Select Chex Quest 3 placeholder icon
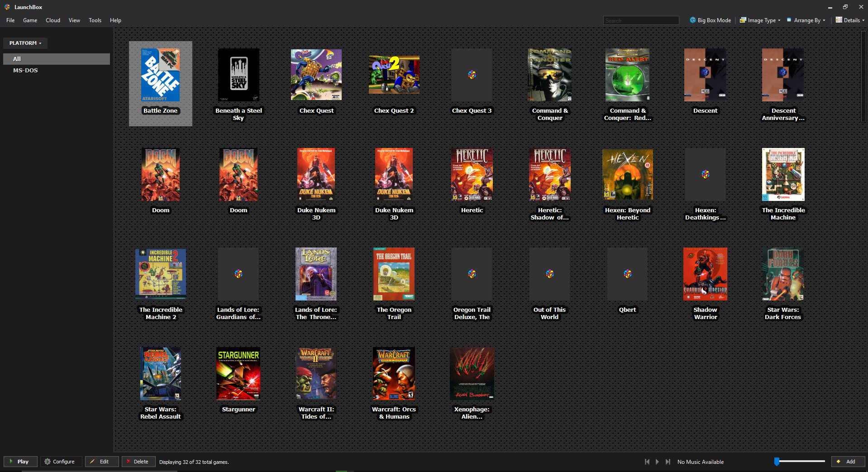The width and height of the screenshot is (868, 472). (472, 75)
